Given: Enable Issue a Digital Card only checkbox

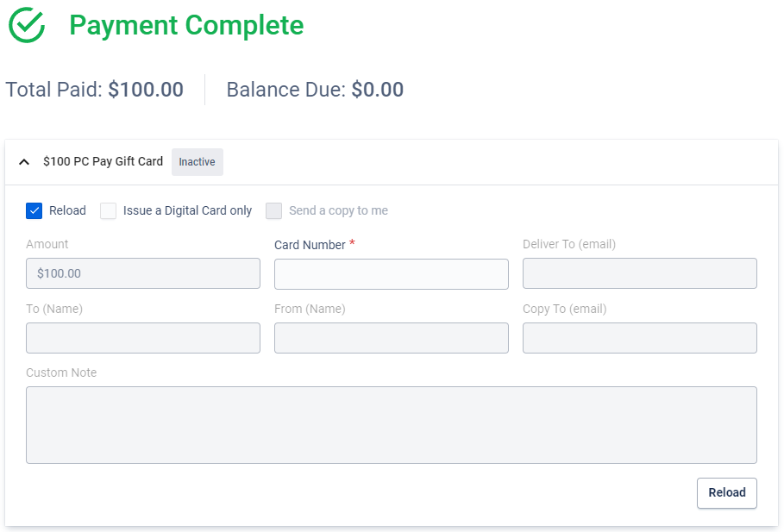Looking at the screenshot, I should pyautogui.click(x=109, y=211).
